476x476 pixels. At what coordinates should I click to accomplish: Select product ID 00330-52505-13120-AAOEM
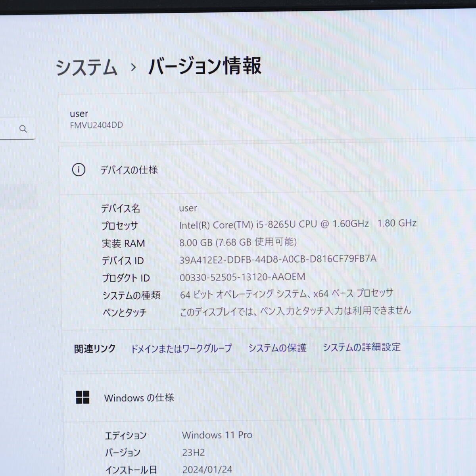[x=242, y=277]
